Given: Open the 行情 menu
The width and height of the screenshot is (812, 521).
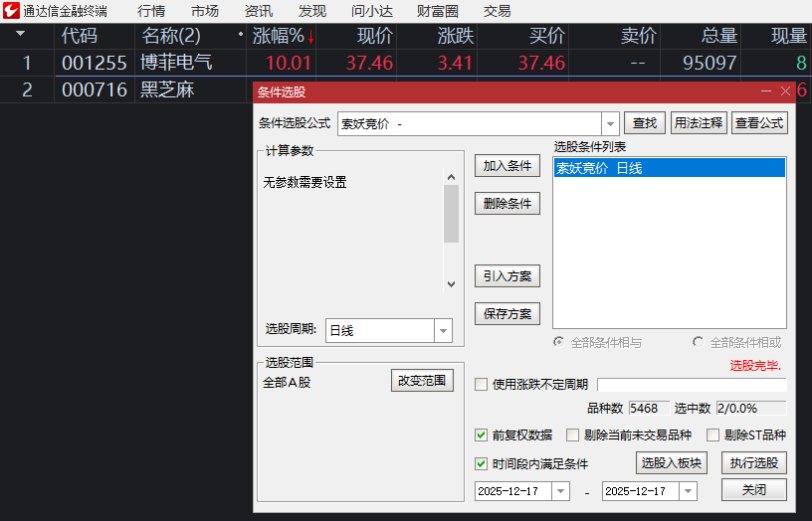Looking at the screenshot, I should [x=151, y=11].
